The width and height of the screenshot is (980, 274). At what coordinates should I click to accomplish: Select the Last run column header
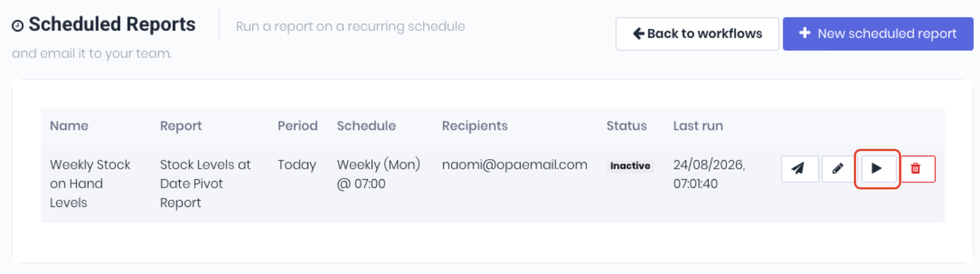pyautogui.click(x=698, y=126)
